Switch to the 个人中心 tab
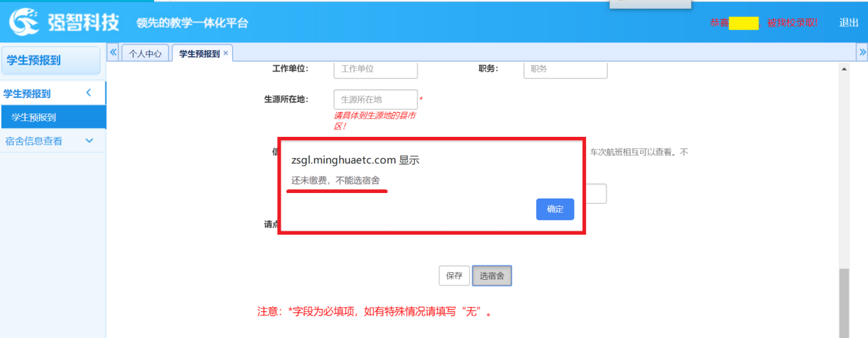This screenshot has height=338, width=868. [145, 53]
